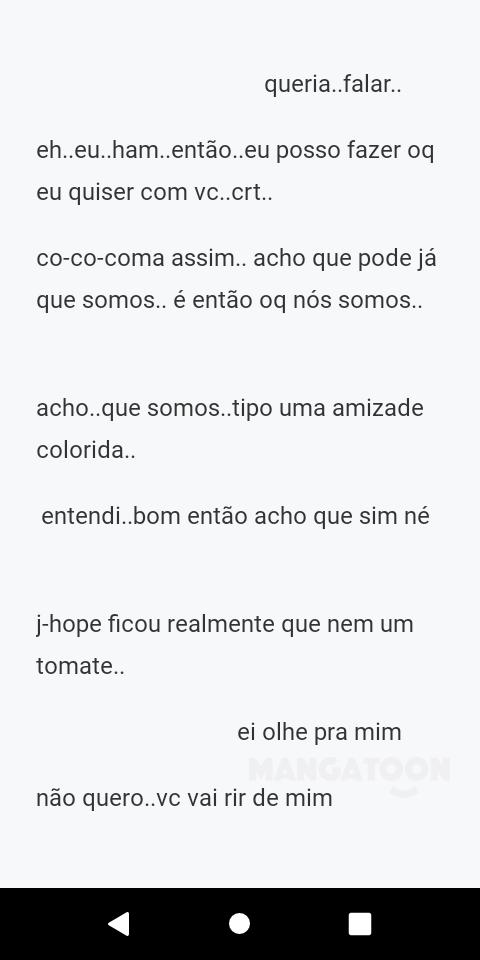480x960 pixels.
Task: Tap 'entendi..bom então acho que sim né'
Action: 236,517
